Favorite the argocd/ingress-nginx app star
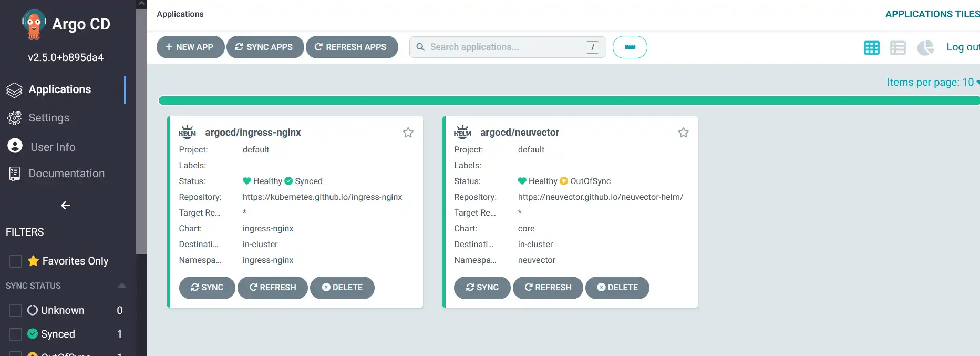Image resolution: width=980 pixels, height=356 pixels. [408, 133]
